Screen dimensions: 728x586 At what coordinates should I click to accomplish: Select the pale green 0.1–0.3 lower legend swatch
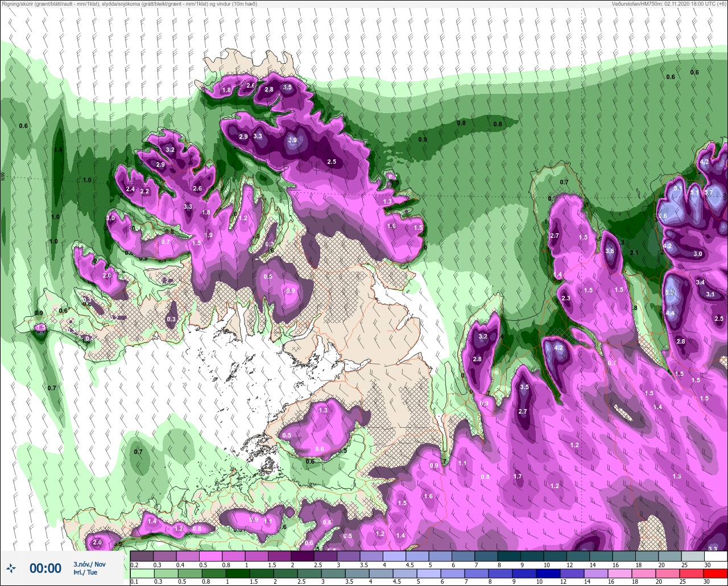point(142,573)
